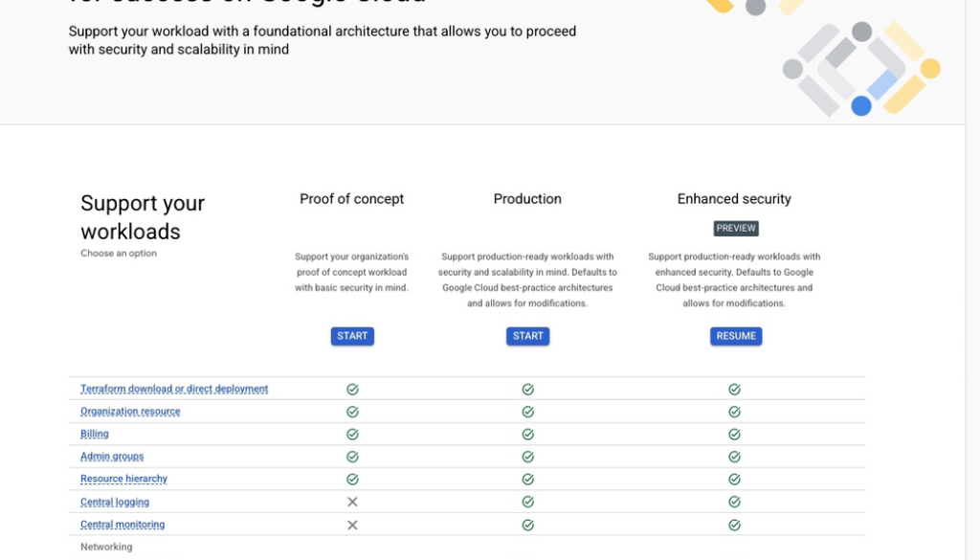Open the Admin groups link
The height and width of the screenshot is (560, 980).
click(x=112, y=457)
